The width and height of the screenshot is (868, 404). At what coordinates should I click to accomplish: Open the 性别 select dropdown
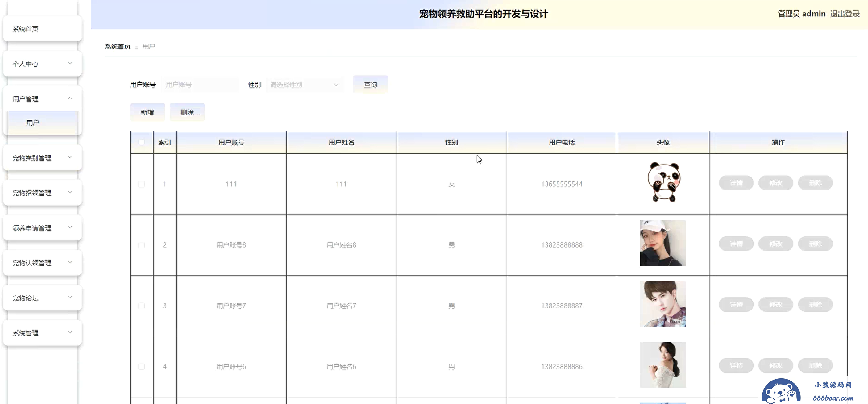point(305,85)
